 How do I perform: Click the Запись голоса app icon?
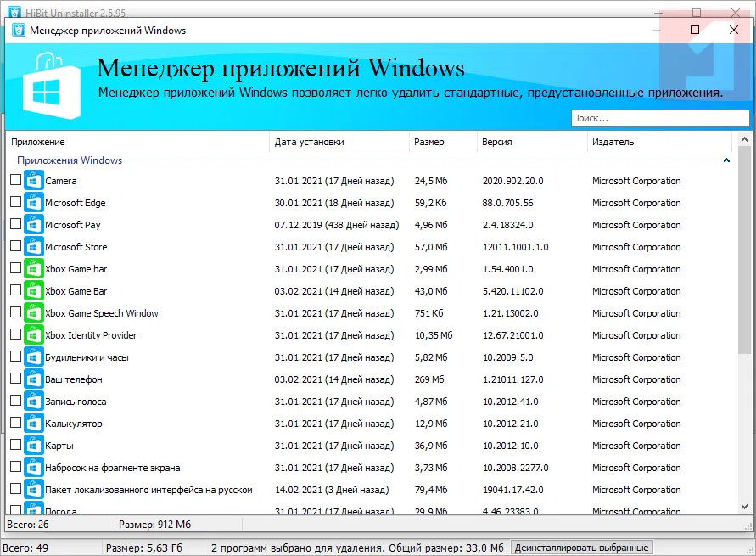click(34, 402)
